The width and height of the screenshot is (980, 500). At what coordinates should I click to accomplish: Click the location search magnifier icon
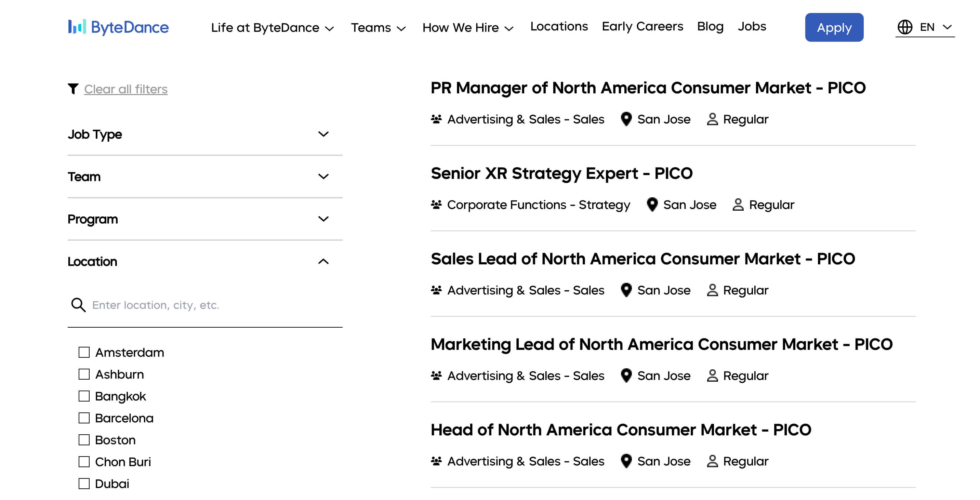point(78,305)
